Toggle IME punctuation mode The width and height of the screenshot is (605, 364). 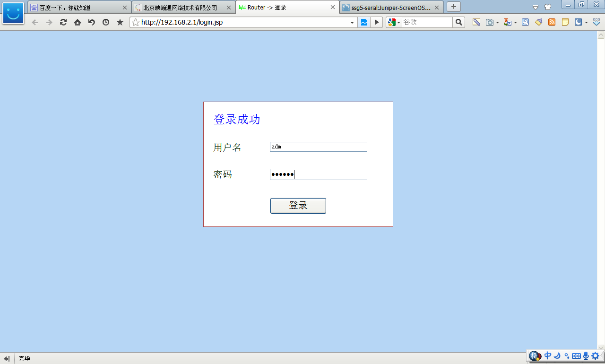(x=567, y=356)
